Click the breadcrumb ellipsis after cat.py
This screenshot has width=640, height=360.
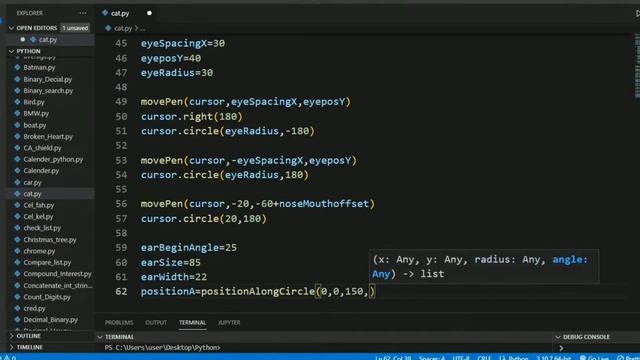(x=142, y=29)
